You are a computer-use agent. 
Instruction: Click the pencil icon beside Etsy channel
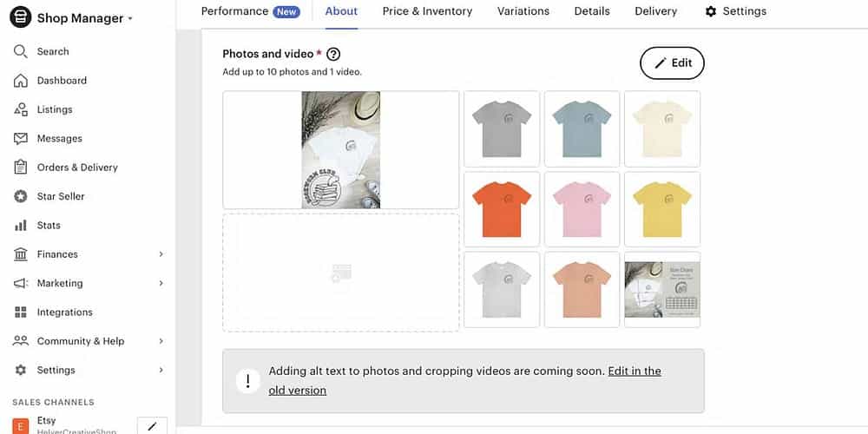[x=152, y=425]
